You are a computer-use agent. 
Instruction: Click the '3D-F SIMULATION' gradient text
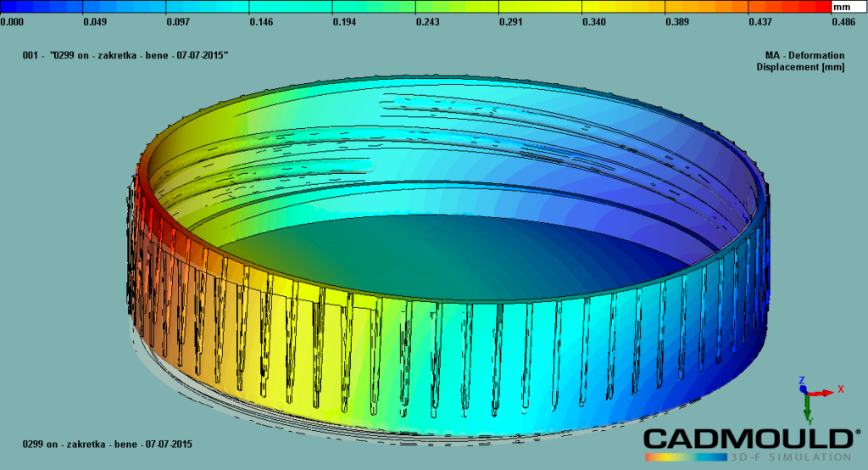click(747, 457)
